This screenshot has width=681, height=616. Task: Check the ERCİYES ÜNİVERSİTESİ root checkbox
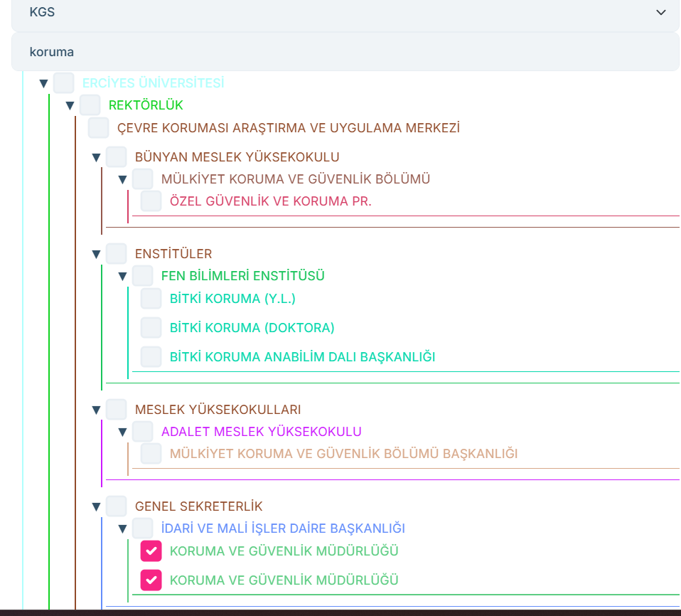64,83
